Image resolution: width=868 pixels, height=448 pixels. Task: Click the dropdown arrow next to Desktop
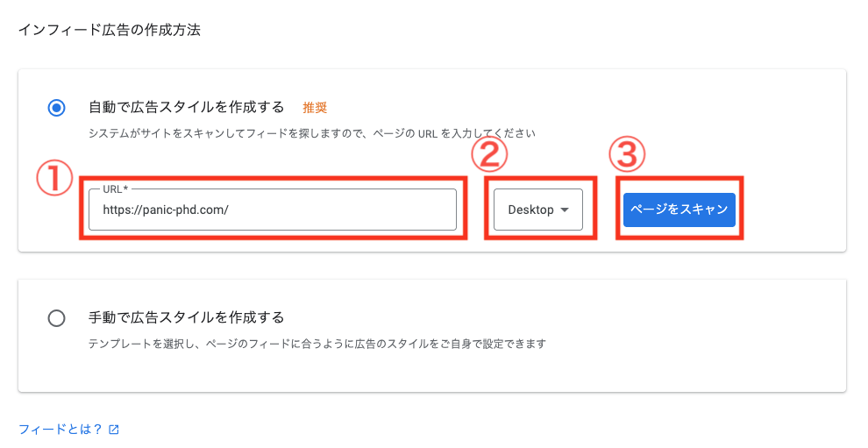point(565,210)
